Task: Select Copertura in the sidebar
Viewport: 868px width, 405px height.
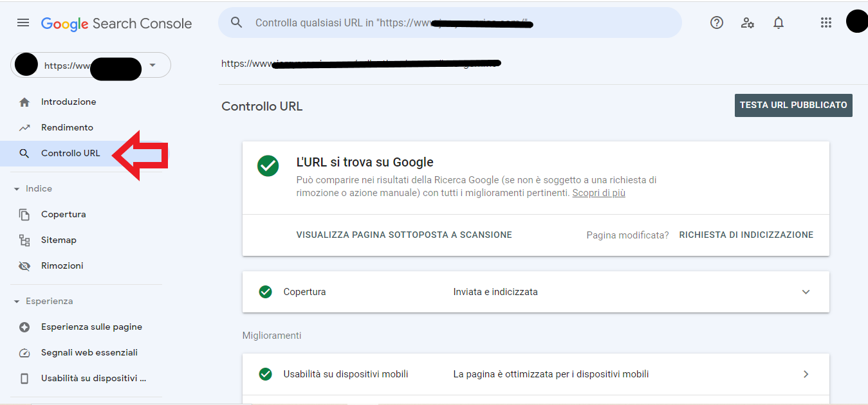Action: (x=63, y=215)
